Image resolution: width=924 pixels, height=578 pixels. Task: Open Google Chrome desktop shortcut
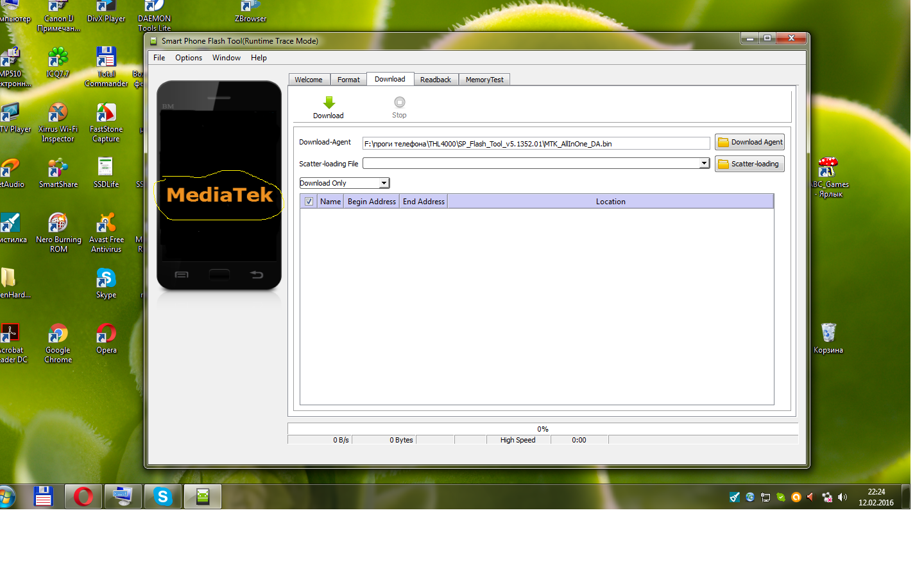click(x=58, y=335)
